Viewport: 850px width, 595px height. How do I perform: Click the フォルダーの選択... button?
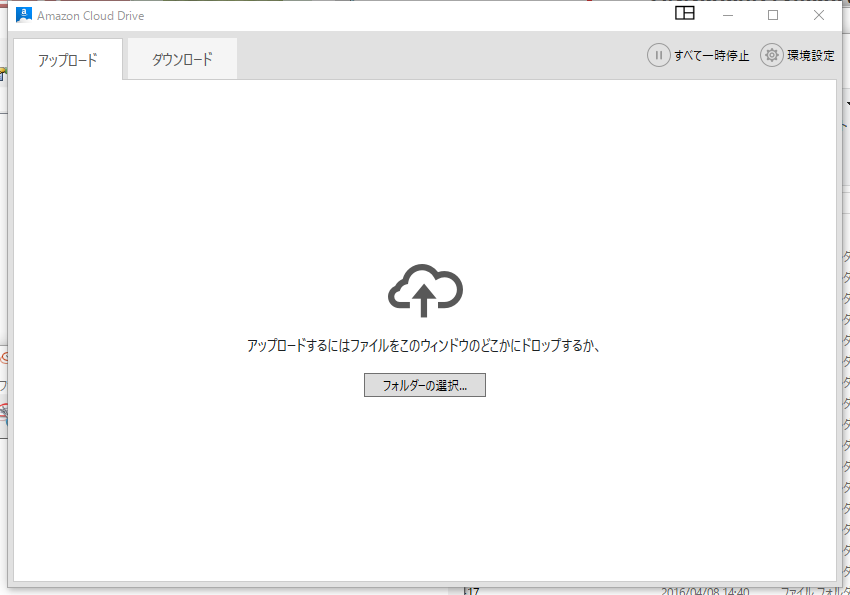424,385
